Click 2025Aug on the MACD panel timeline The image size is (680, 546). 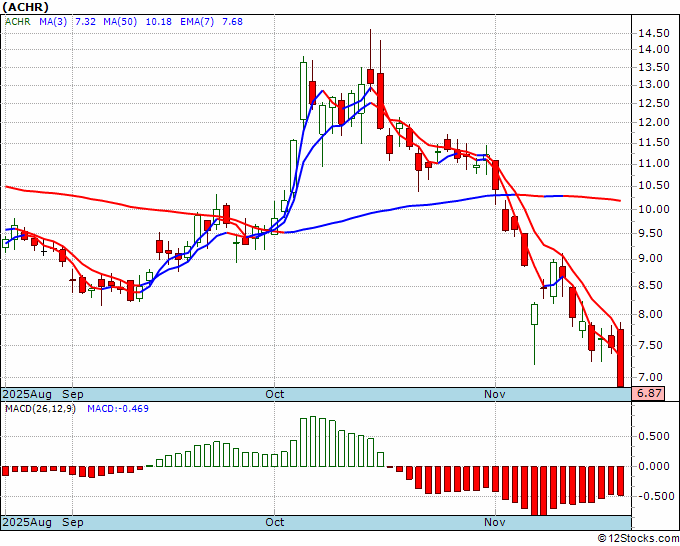pyautogui.click(x=29, y=522)
